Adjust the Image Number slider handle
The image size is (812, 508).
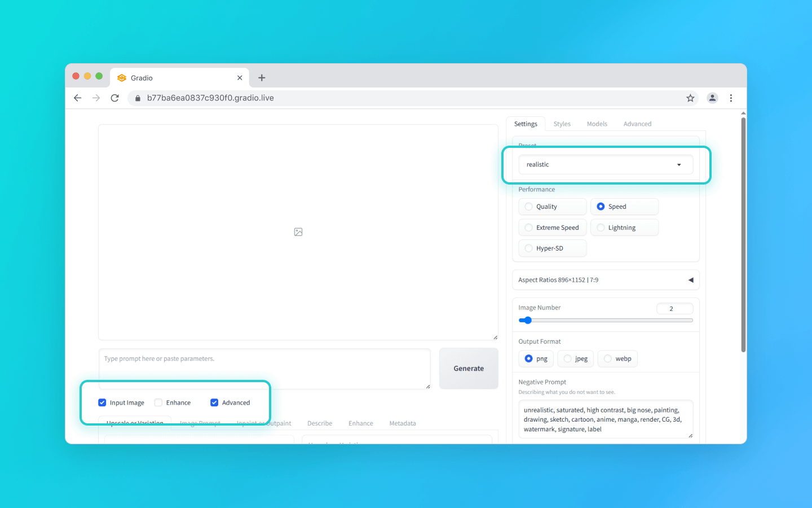tap(528, 321)
